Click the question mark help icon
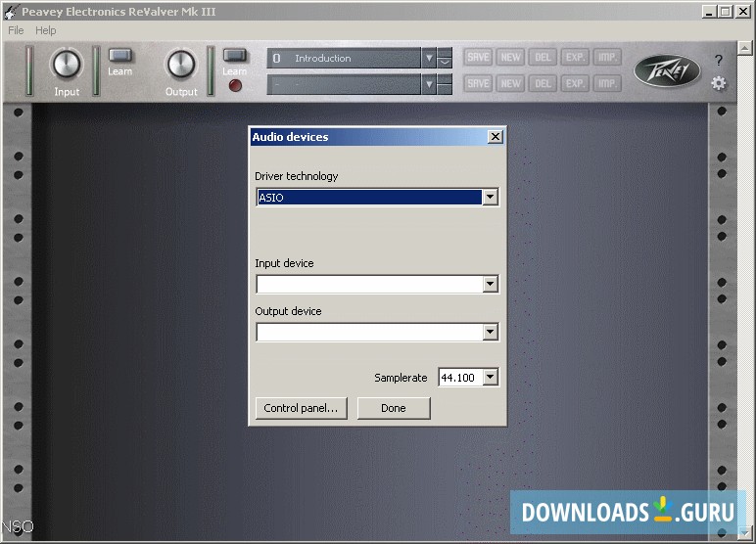The image size is (756, 544). (x=719, y=61)
